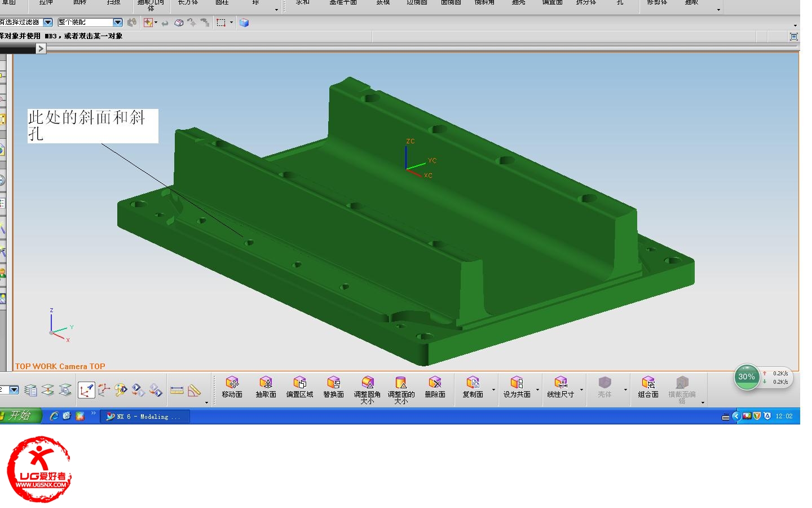Expand the snap point icon dropdown arrow
This screenshot has width=812, height=508.
pyautogui.click(x=156, y=23)
